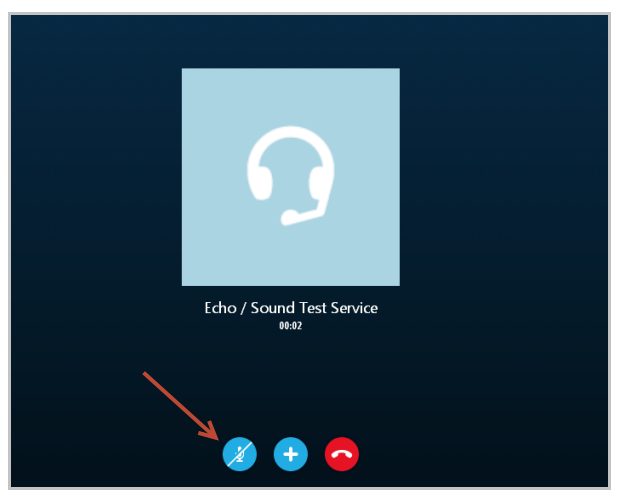The width and height of the screenshot is (620, 501).
Task: Click the microphone button the red arrow indicates
Action: pyautogui.click(x=239, y=454)
